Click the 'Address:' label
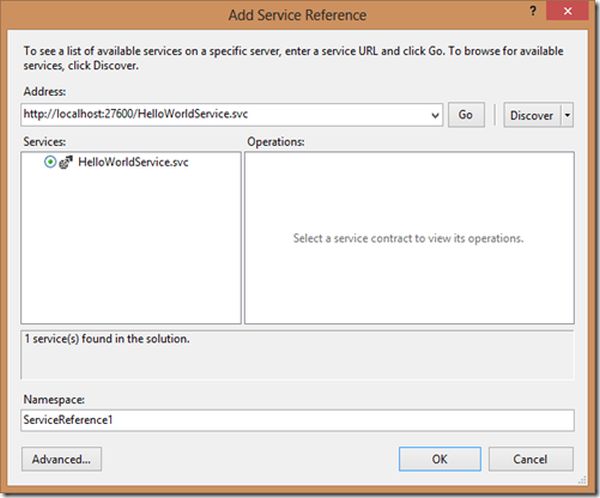Image resolution: width=600 pixels, height=498 pixels. point(45,91)
